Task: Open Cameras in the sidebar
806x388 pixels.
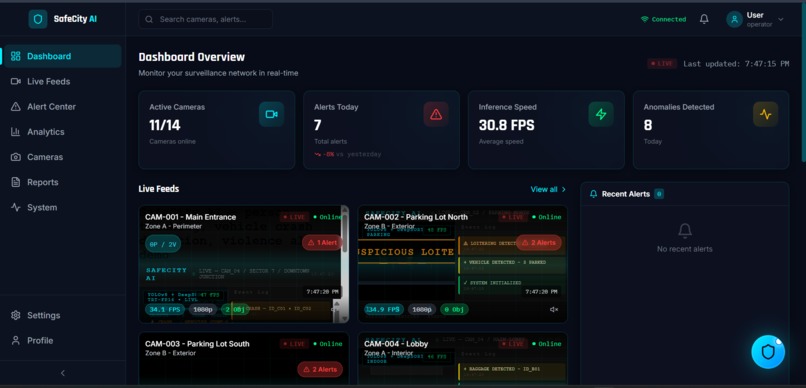Action: [63, 157]
